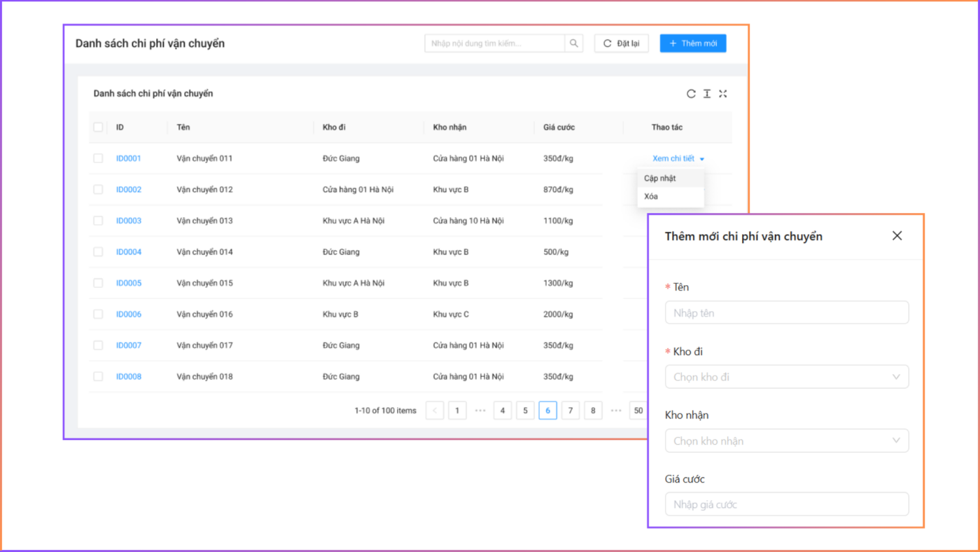Click the Kho đi column header
The width and height of the screenshot is (980, 552).
pos(334,127)
